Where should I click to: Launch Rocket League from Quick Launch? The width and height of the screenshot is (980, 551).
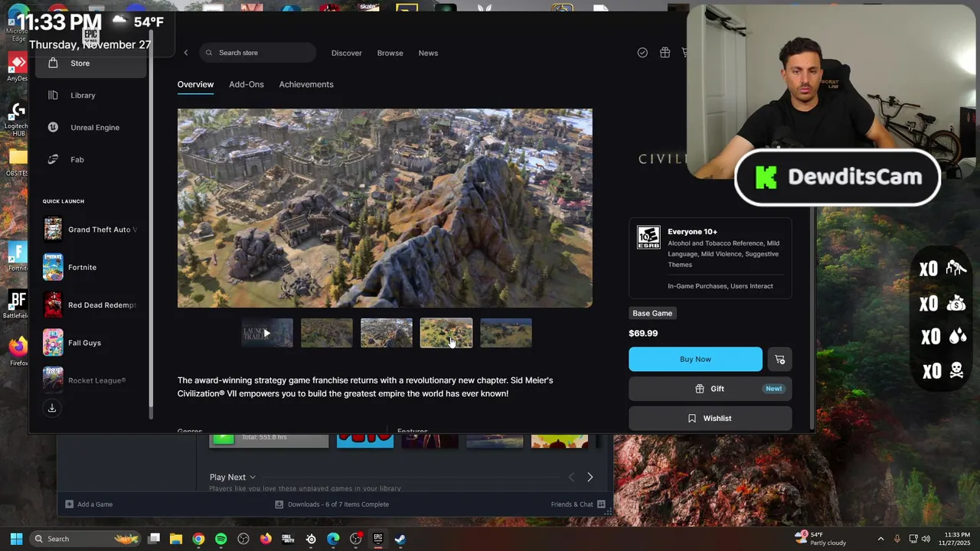click(x=90, y=380)
